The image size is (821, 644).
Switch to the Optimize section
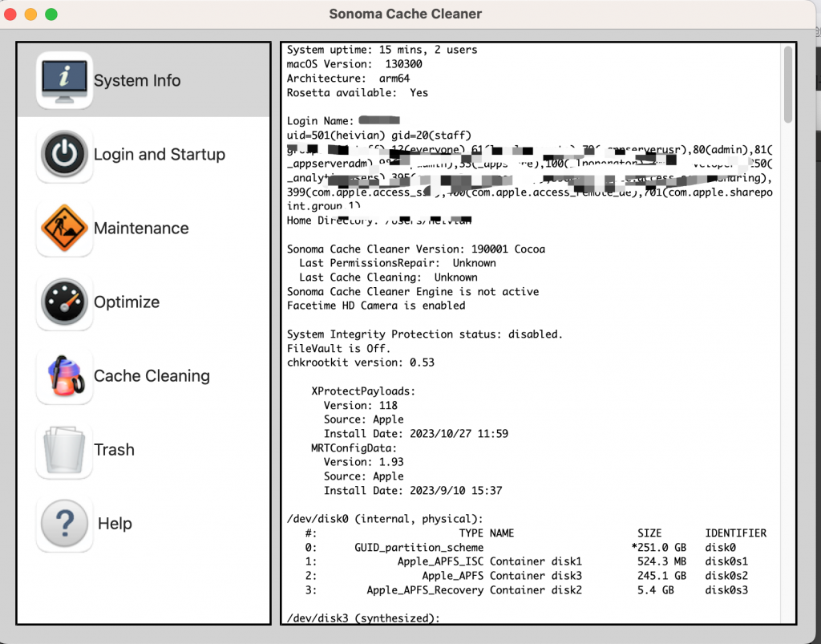pos(127,302)
